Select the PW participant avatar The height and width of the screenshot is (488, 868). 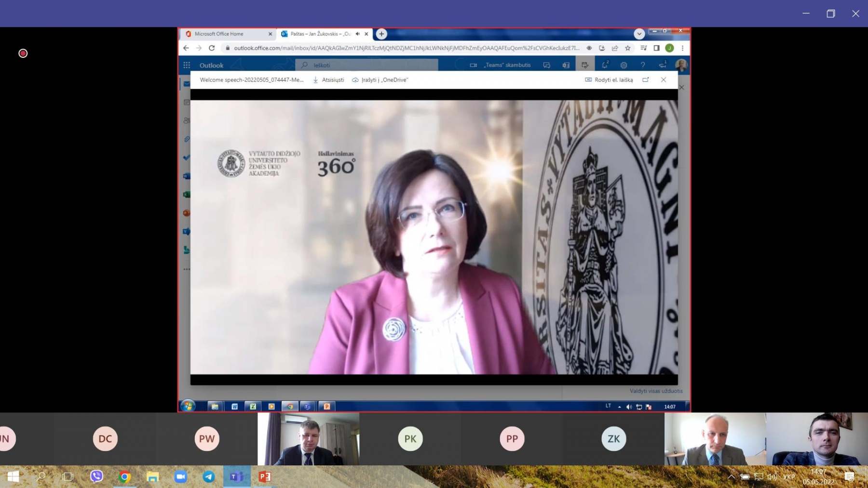(207, 439)
